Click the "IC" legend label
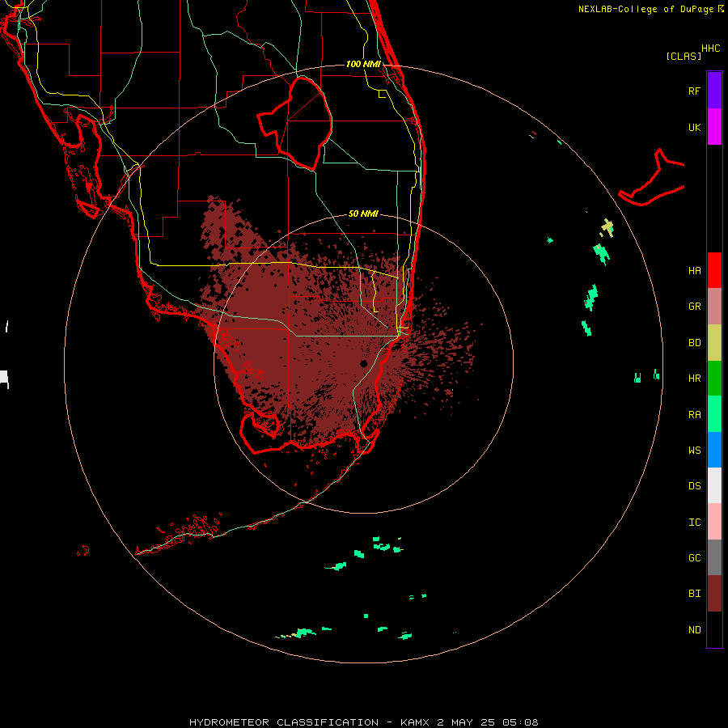The height and width of the screenshot is (728, 728). pos(694,522)
